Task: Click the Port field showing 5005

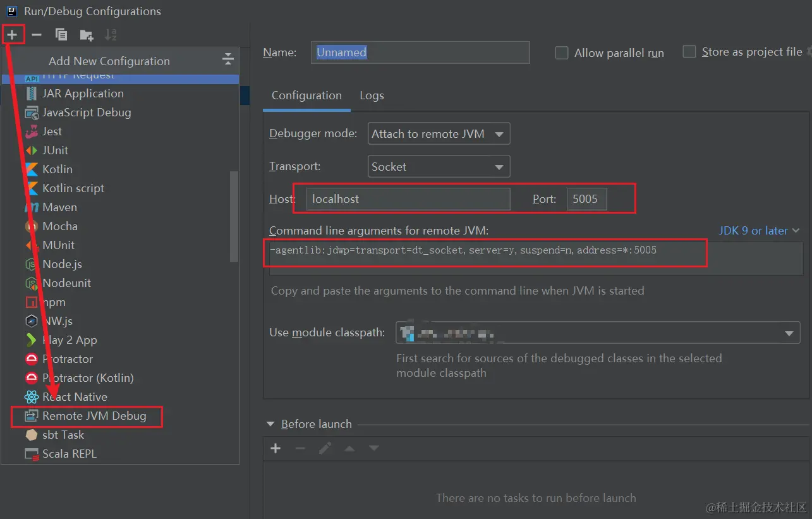Action: 586,199
